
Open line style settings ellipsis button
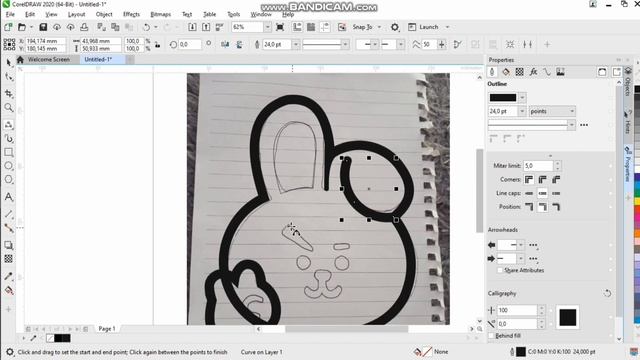coord(584,125)
